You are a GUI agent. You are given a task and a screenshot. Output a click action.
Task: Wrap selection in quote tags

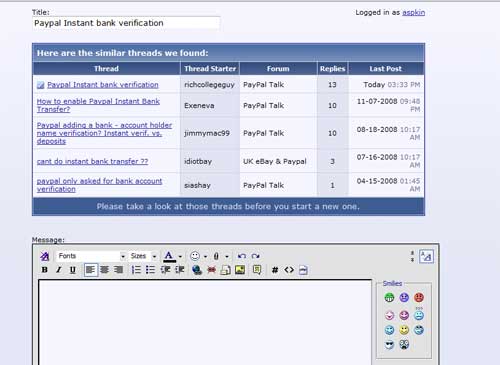(x=257, y=270)
